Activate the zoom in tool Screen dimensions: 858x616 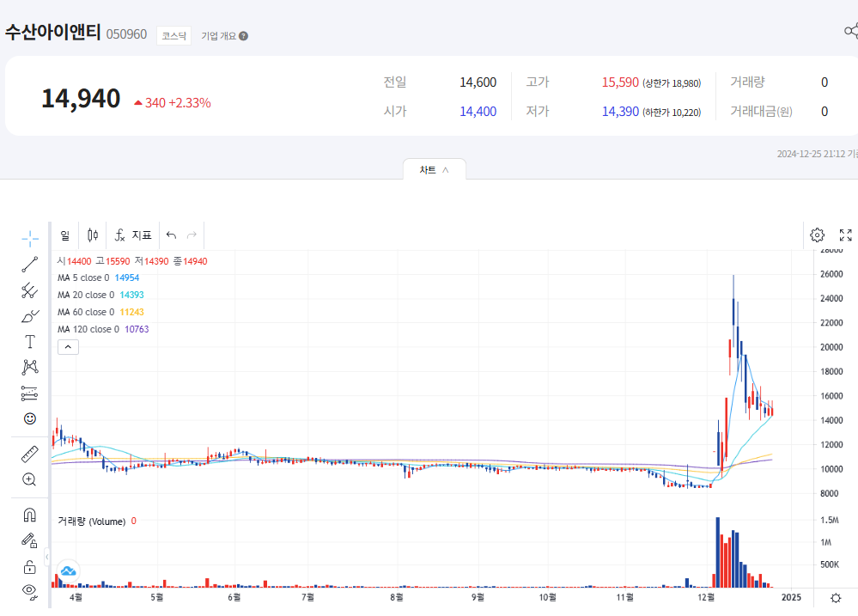coord(30,479)
